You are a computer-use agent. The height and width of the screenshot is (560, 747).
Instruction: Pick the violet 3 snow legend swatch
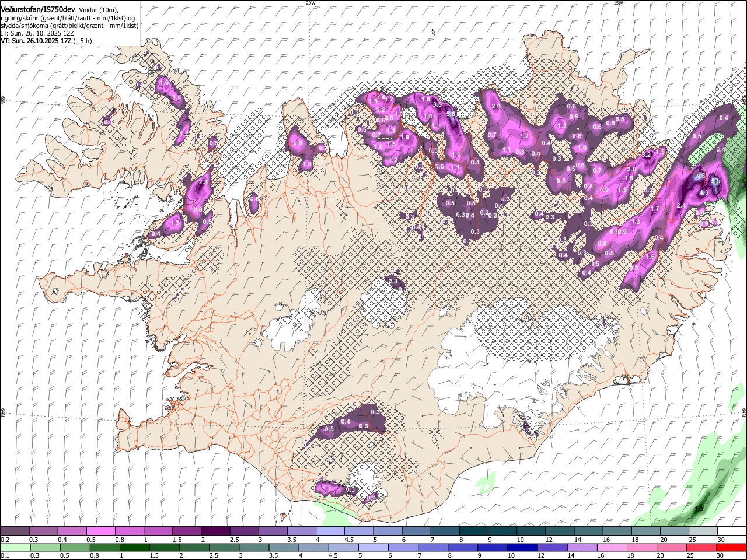[x=273, y=531]
